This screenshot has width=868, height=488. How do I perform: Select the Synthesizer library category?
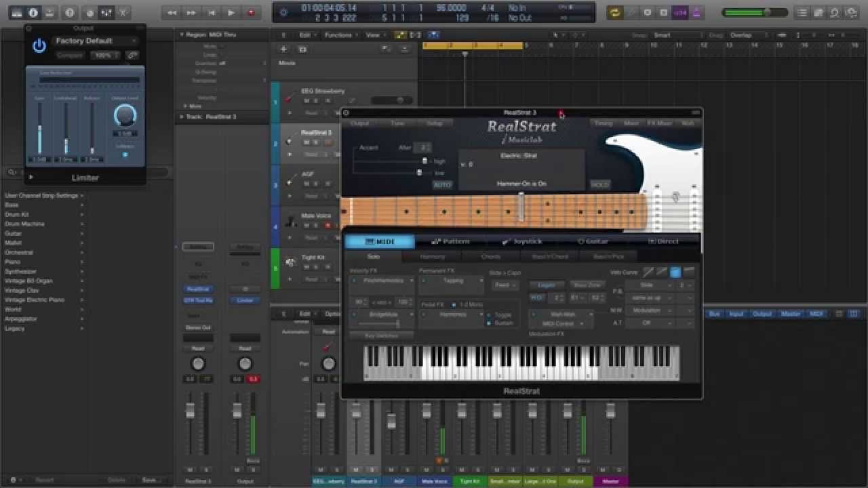click(20, 271)
